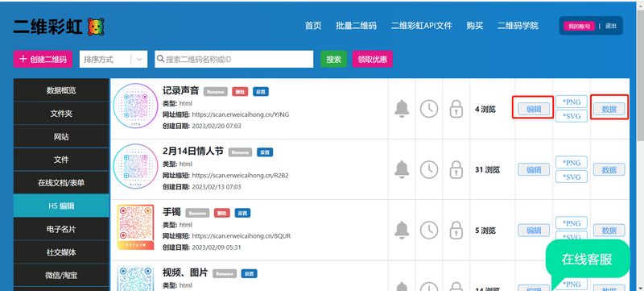Download *PNG for 记录声音

pyautogui.click(x=572, y=102)
